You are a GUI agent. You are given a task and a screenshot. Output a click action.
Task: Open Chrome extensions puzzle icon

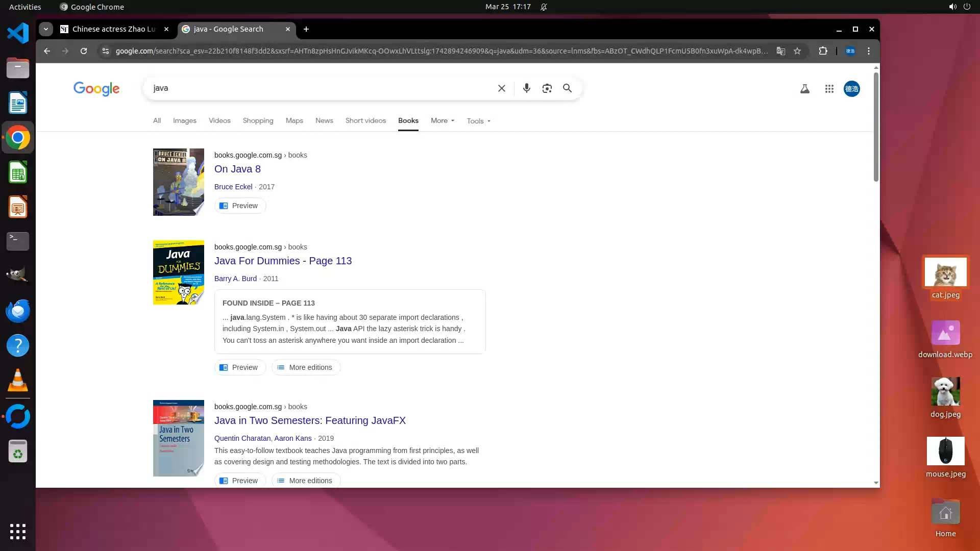(x=823, y=51)
